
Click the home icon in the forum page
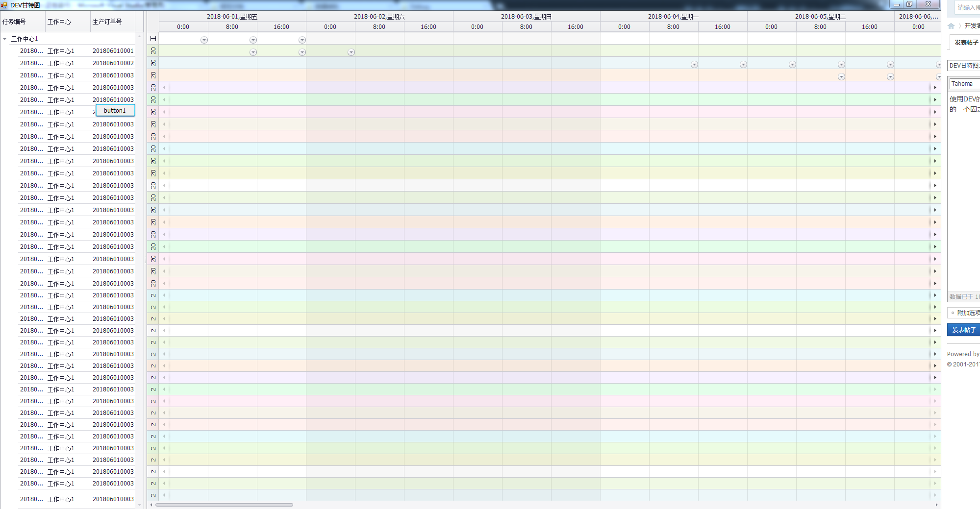[x=951, y=26]
